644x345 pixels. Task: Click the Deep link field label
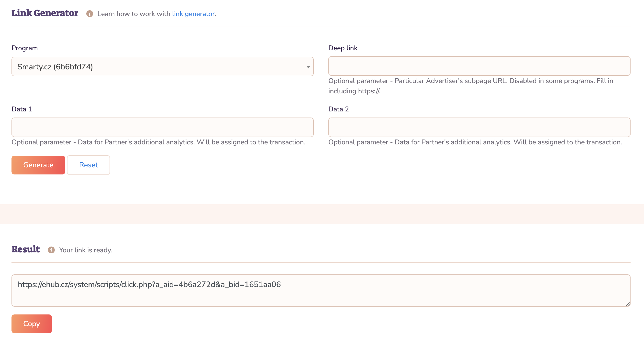[343, 48]
